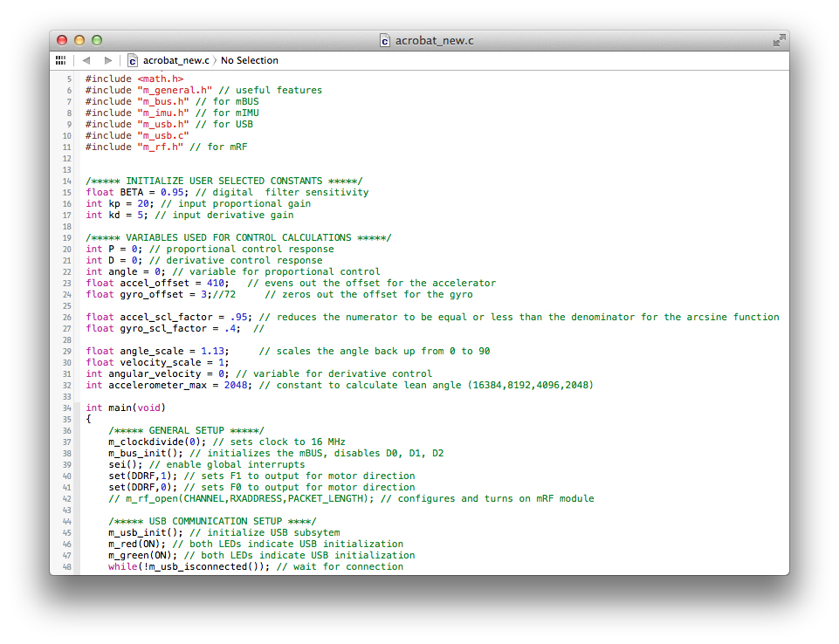Go back with the left arrow
Image resolution: width=839 pixels, height=644 pixels.
pyautogui.click(x=86, y=60)
